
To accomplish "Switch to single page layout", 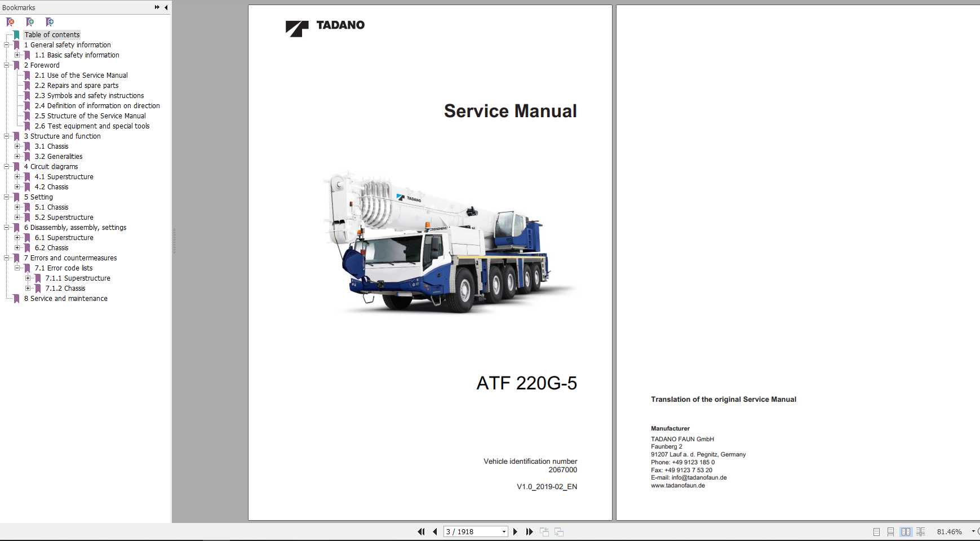I will click(x=876, y=531).
